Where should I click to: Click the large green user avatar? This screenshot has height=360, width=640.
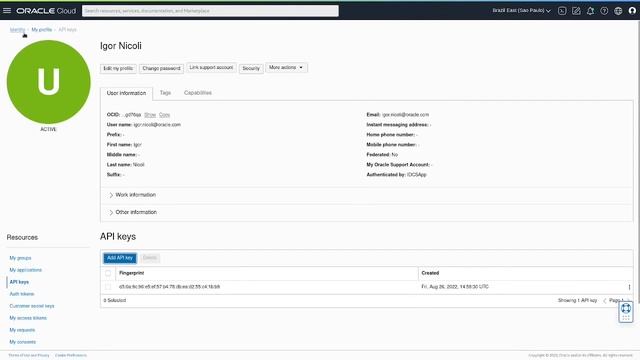point(49,82)
